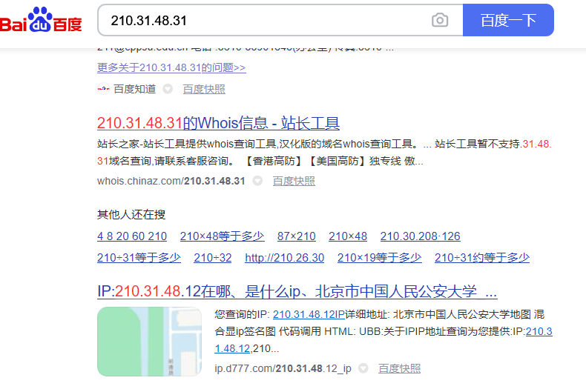Screen dimensions: 586x392
Task: Click the 百度知道 source name
Action: [134, 89]
